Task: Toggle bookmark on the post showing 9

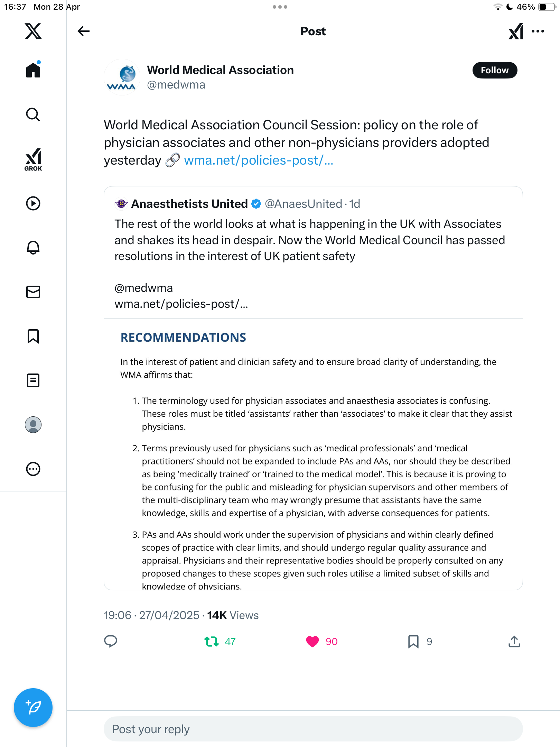Action: 413,642
